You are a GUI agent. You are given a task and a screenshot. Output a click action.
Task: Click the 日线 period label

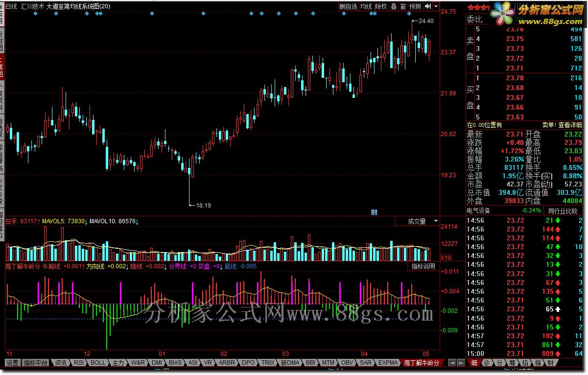click(12, 6)
